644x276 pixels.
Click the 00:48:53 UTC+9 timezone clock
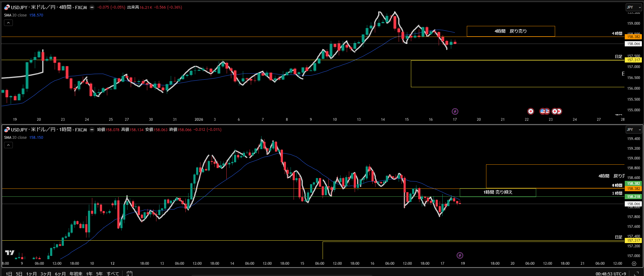[610, 274]
